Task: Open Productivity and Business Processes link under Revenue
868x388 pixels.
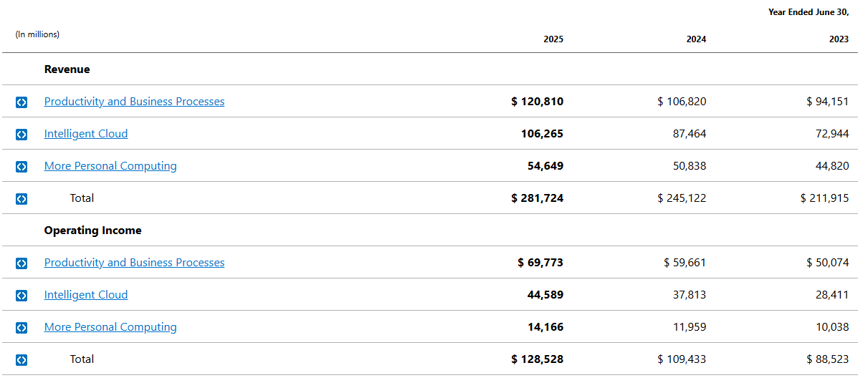Action: [134, 102]
